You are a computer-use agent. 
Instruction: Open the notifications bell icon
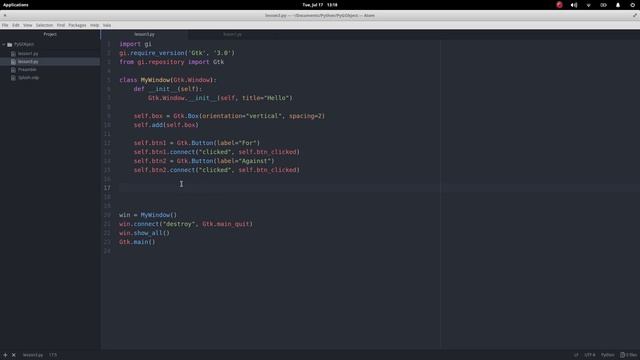(x=618, y=5)
